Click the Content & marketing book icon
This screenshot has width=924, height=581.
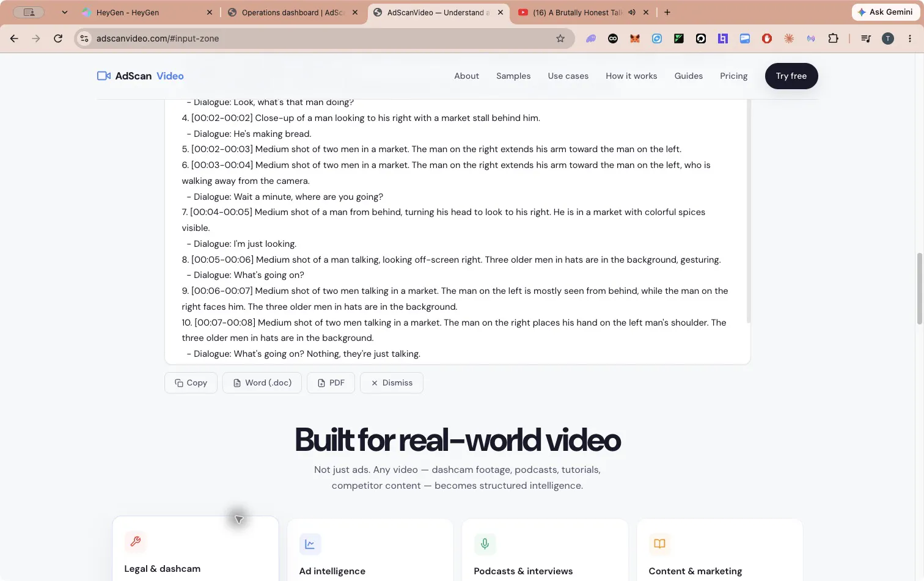point(659,544)
